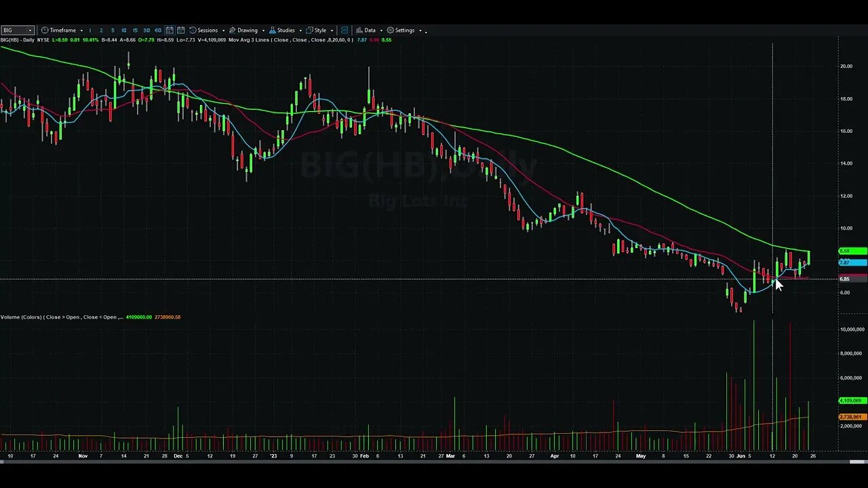Select the 1-minute interval button
868x488 pixels.
point(90,30)
